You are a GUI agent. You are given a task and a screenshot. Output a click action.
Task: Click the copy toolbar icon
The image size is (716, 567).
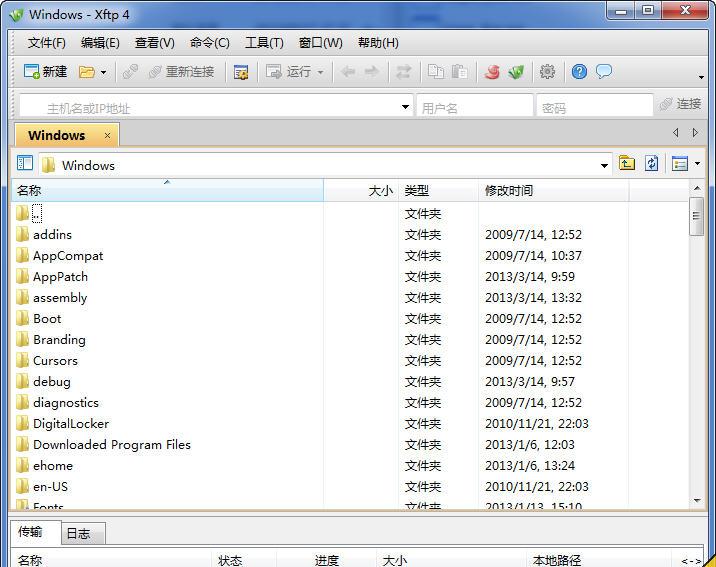436,72
